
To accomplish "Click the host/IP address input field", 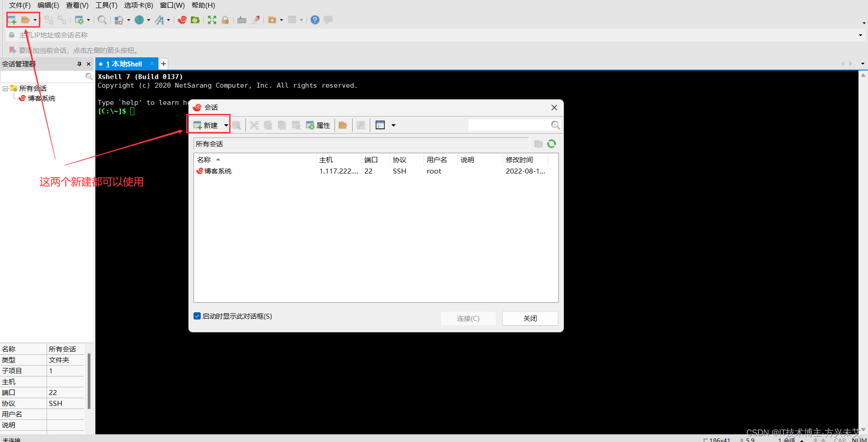I will point(436,35).
